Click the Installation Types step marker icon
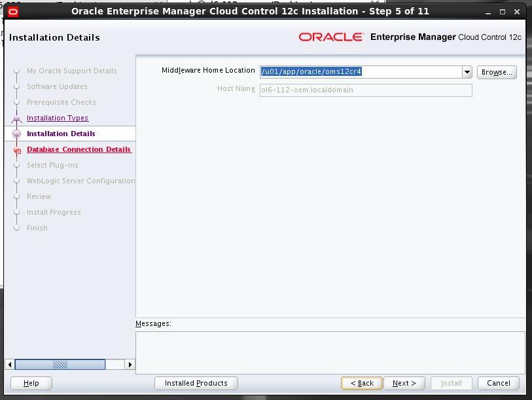The width and height of the screenshot is (532, 400). pos(16,118)
